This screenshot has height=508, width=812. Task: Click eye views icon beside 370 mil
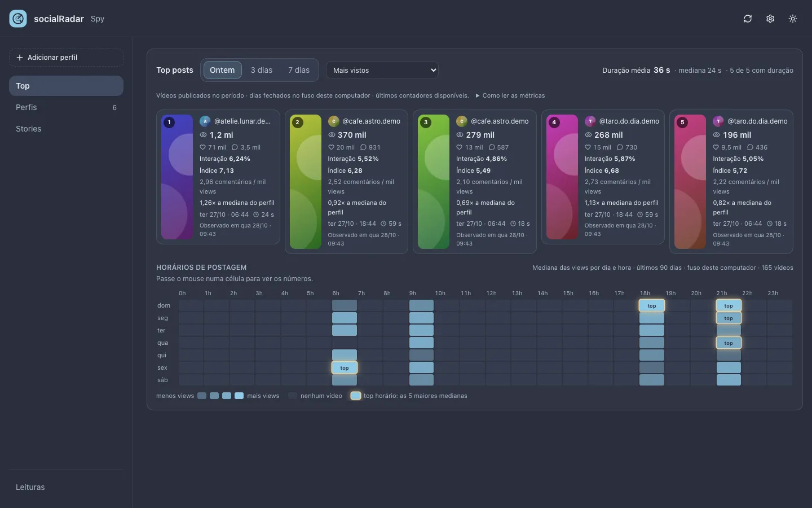click(x=332, y=135)
